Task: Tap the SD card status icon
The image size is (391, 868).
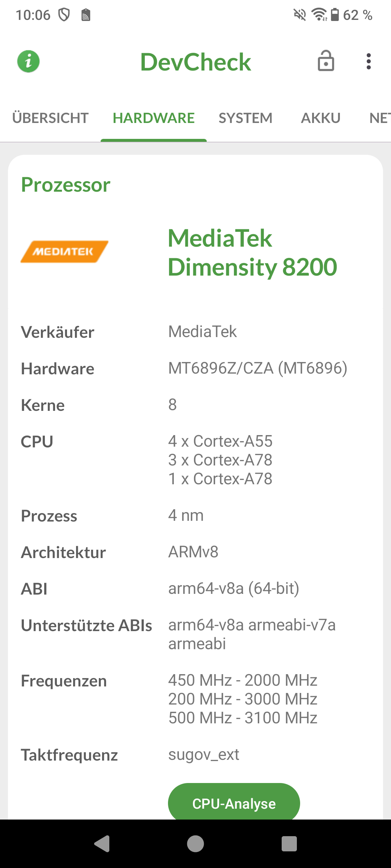Action: [x=86, y=15]
